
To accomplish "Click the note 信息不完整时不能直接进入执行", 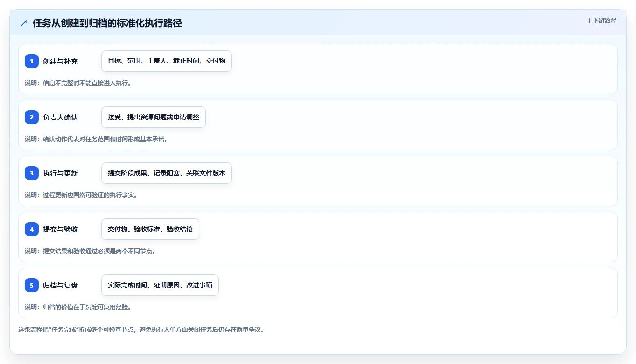I will (x=86, y=83).
